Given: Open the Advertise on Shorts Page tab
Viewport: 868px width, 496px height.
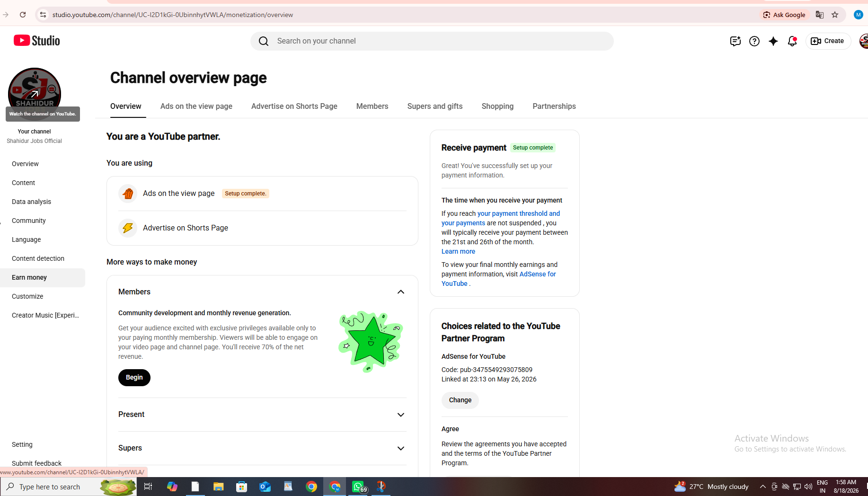Looking at the screenshot, I should point(294,106).
